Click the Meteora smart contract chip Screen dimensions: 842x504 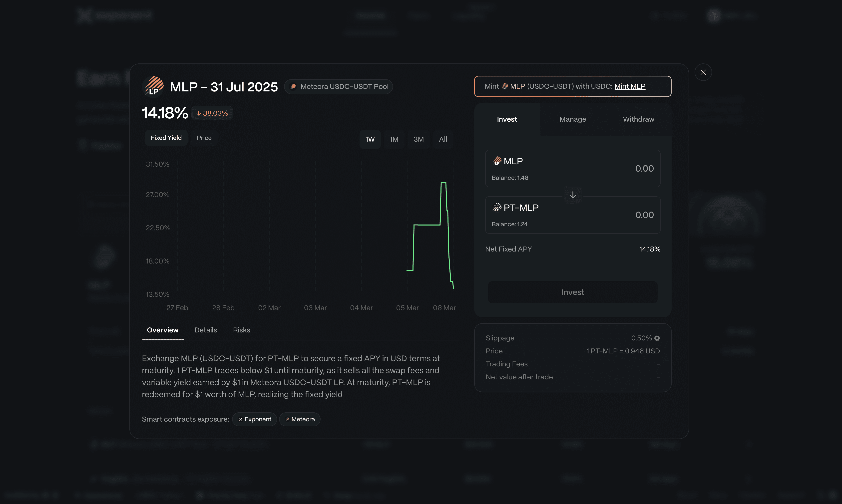300,419
